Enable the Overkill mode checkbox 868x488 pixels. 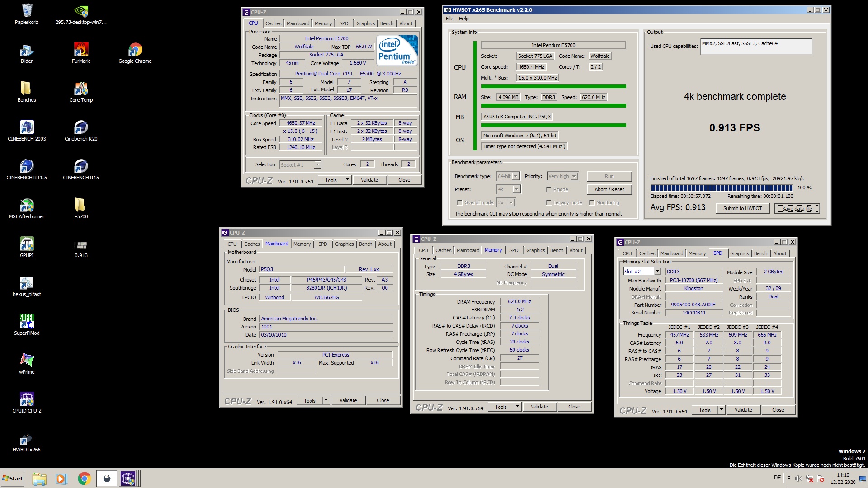(x=460, y=202)
